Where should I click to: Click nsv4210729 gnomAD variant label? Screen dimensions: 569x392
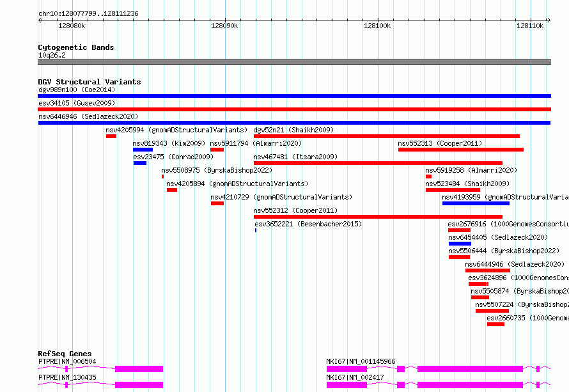point(281,197)
